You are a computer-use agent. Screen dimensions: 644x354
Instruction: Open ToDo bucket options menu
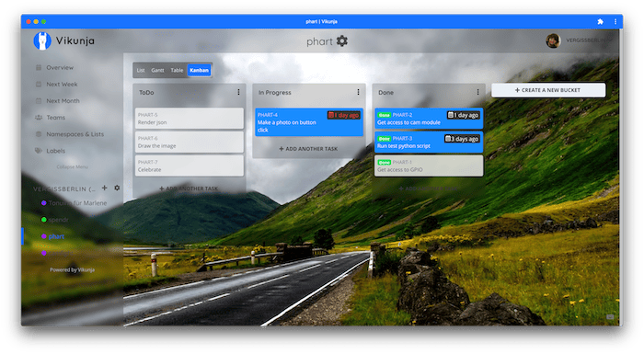[238, 92]
